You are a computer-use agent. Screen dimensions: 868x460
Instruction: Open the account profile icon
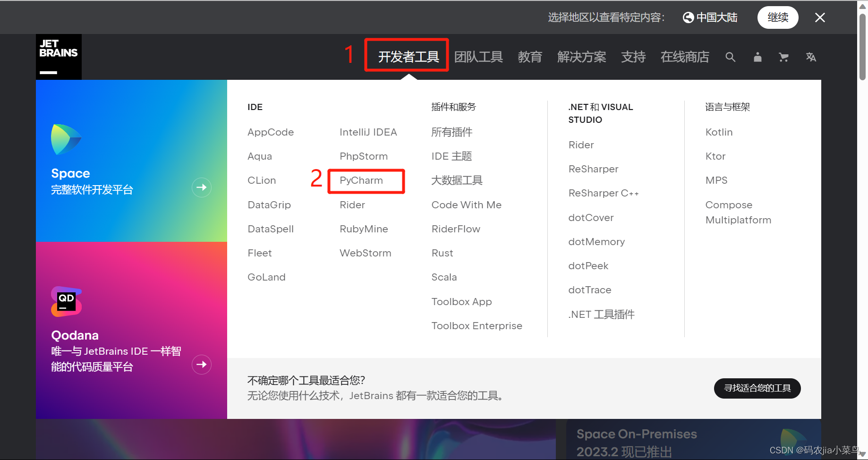pos(757,57)
